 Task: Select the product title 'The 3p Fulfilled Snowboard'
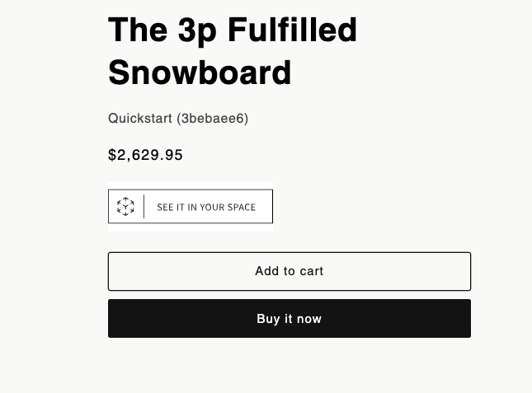[x=233, y=51]
